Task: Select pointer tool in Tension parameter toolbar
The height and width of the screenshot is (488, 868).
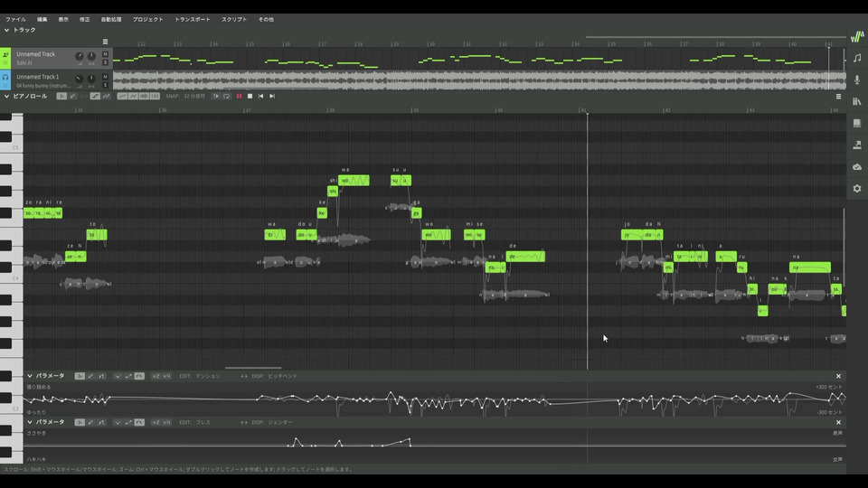Action: (80, 376)
